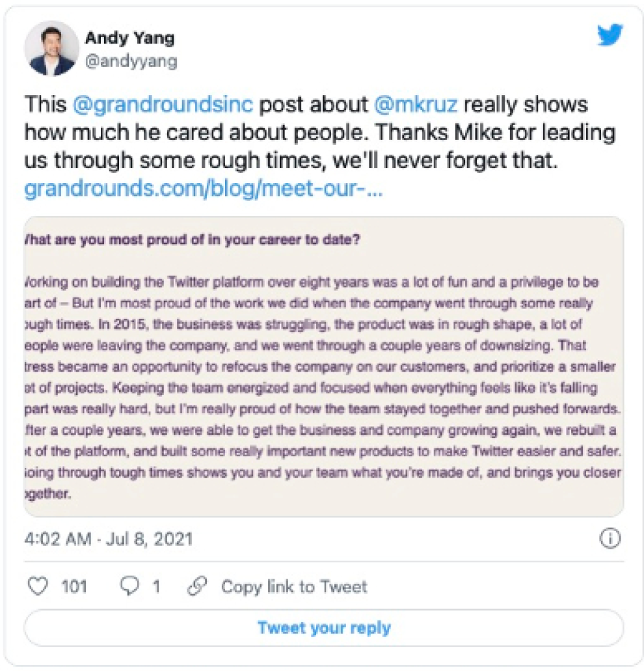Click the reply count showing 1
The image size is (644, 671).
tap(156, 586)
